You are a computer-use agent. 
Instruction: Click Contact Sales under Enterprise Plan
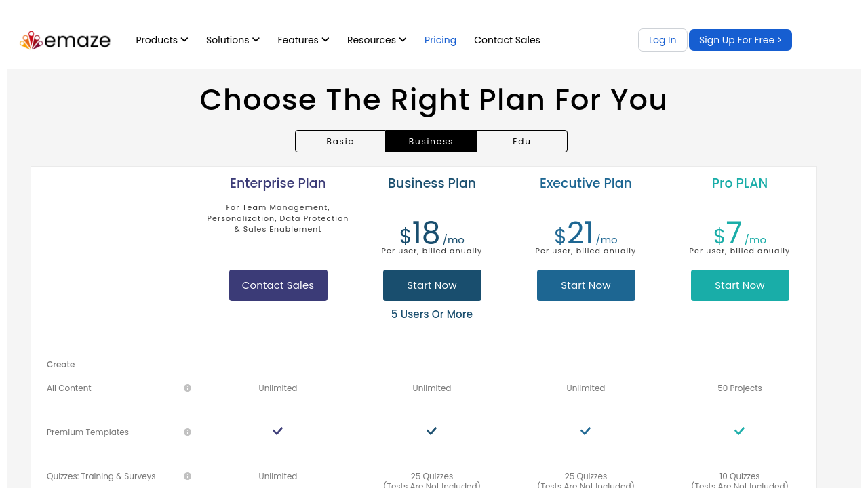pyautogui.click(x=278, y=285)
